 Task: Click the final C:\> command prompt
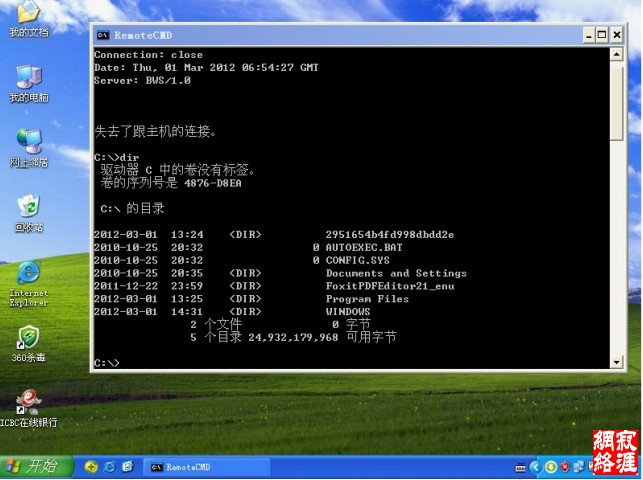point(107,363)
